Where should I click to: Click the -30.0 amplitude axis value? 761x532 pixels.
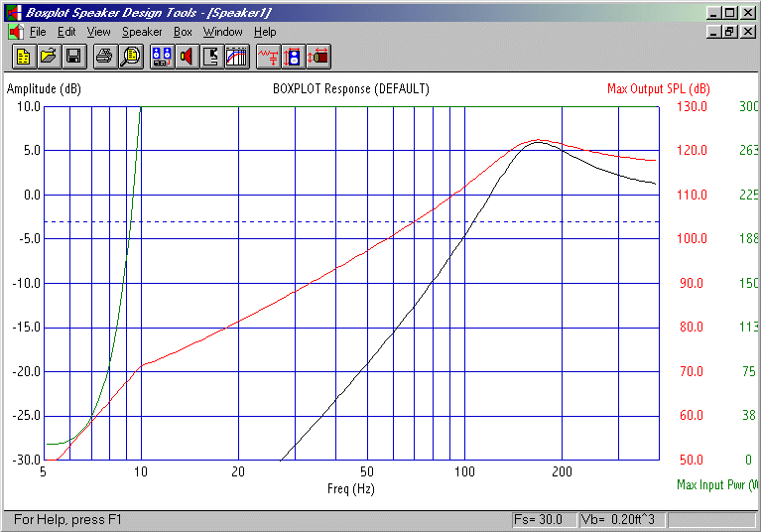click(x=26, y=460)
